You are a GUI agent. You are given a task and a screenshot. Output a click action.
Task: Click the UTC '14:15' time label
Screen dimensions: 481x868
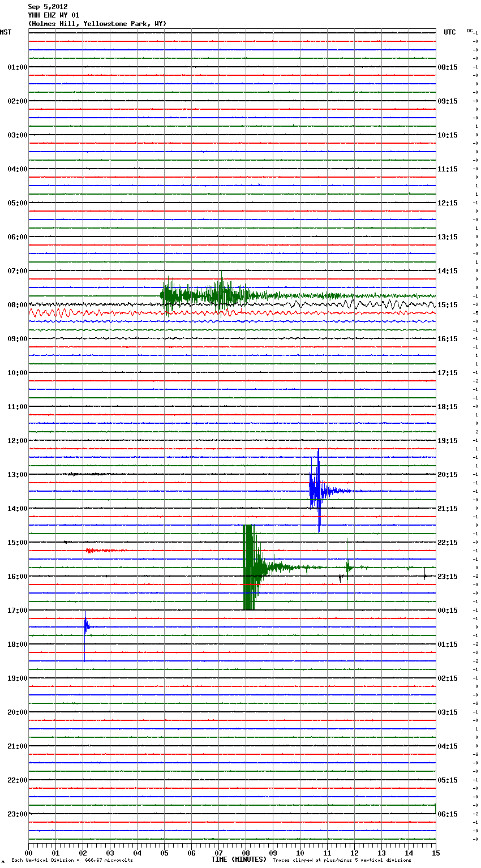pyautogui.click(x=448, y=271)
